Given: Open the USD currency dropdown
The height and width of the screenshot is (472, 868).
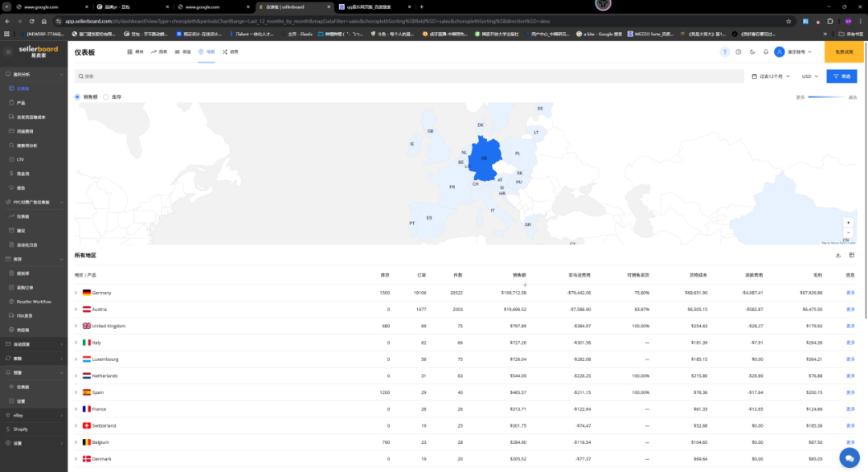Looking at the screenshot, I should point(810,76).
